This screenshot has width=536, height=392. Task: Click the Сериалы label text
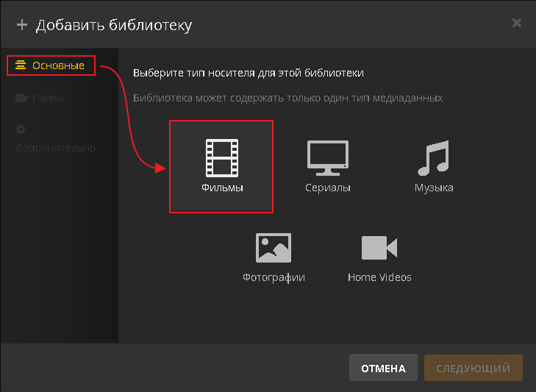coord(328,188)
